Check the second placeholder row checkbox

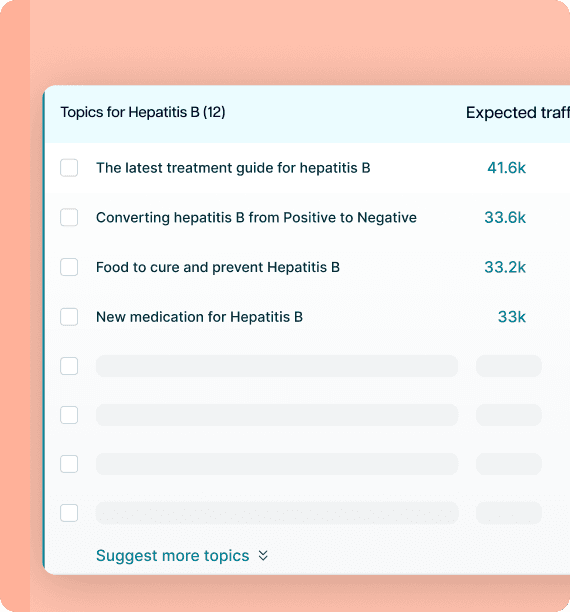(69, 415)
